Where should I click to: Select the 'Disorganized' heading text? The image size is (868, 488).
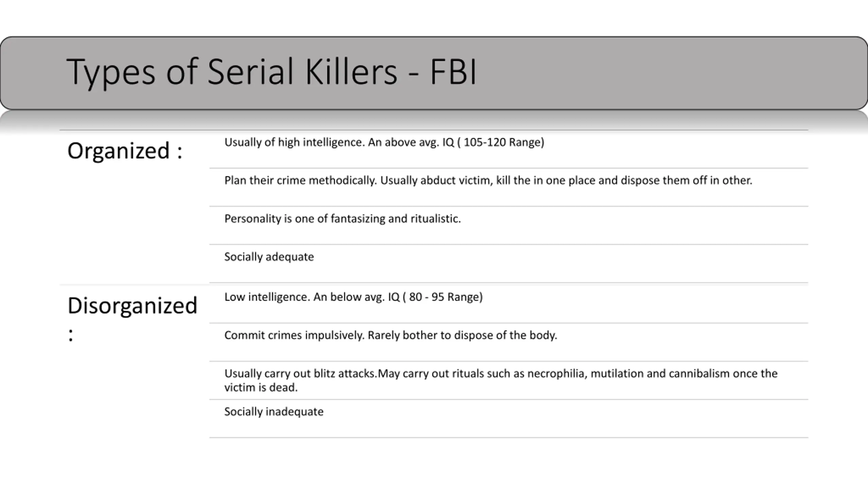[x=132, y=306]
